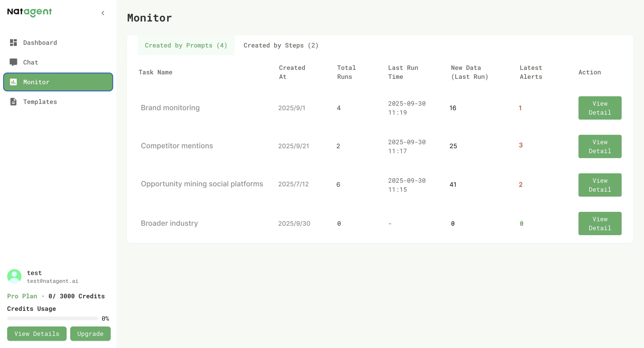The image size is (644, 348).
Task: Click the Natagent logo
Action: tap(29, 12)
